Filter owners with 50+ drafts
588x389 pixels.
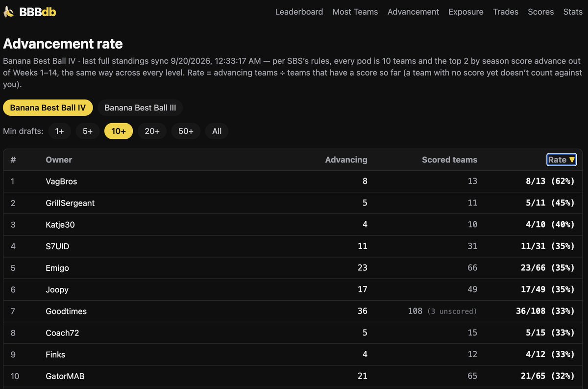186,131
